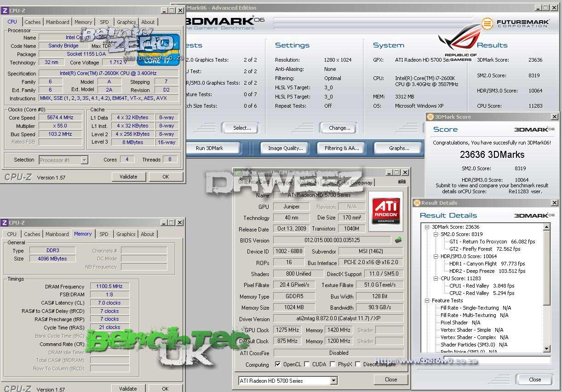Click the Core Speed value 5674.4 MHz
The width and height of the screenshot is (562, 392).
click(x=60, y=117)
